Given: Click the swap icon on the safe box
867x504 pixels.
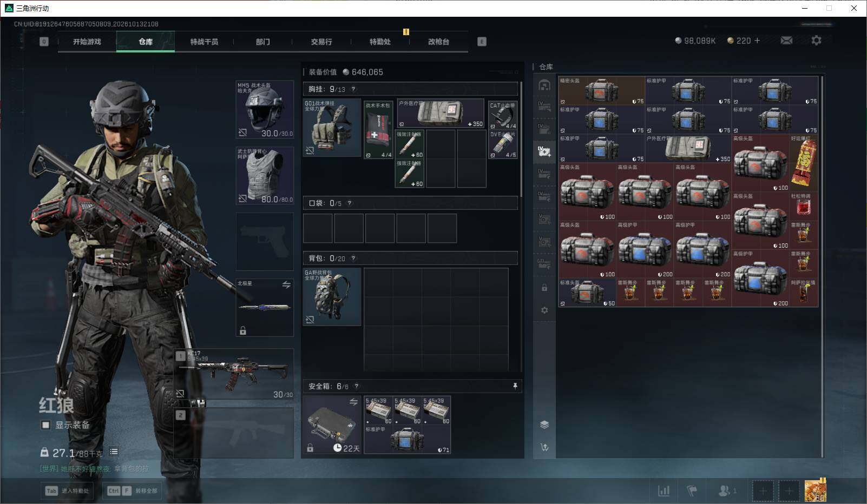Looking at the screenshot, I should 353,402.
